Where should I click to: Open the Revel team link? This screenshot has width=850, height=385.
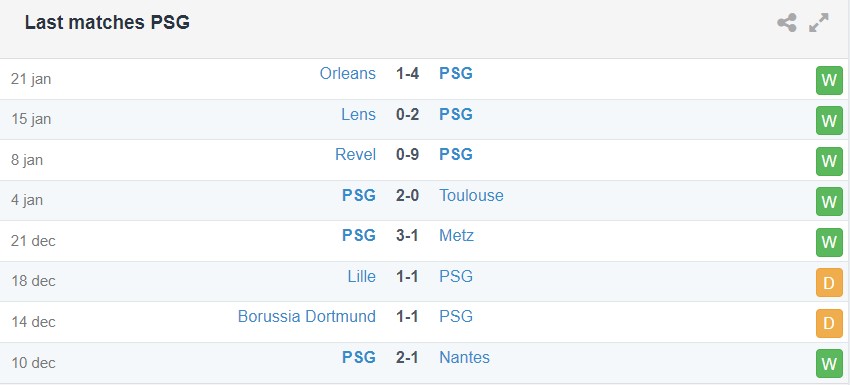(x=356, y=155)
